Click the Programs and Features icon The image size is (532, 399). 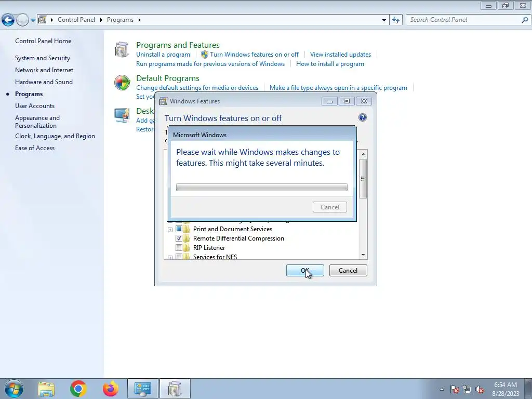[x=122, y=49]
